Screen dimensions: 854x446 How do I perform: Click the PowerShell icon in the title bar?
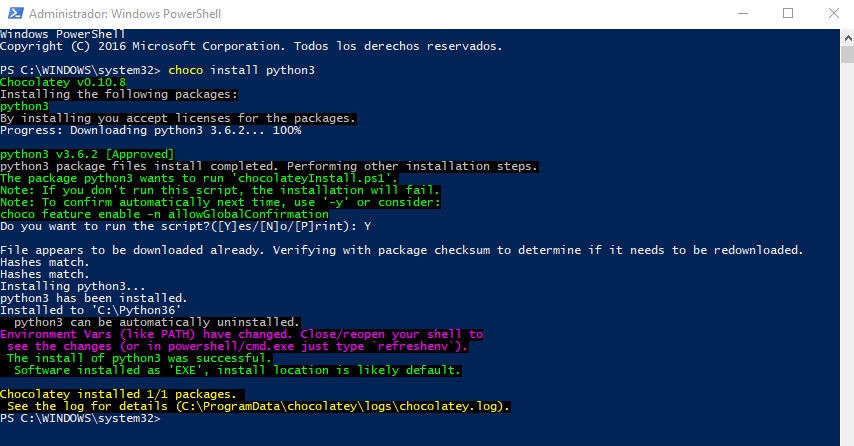(16, 13)
